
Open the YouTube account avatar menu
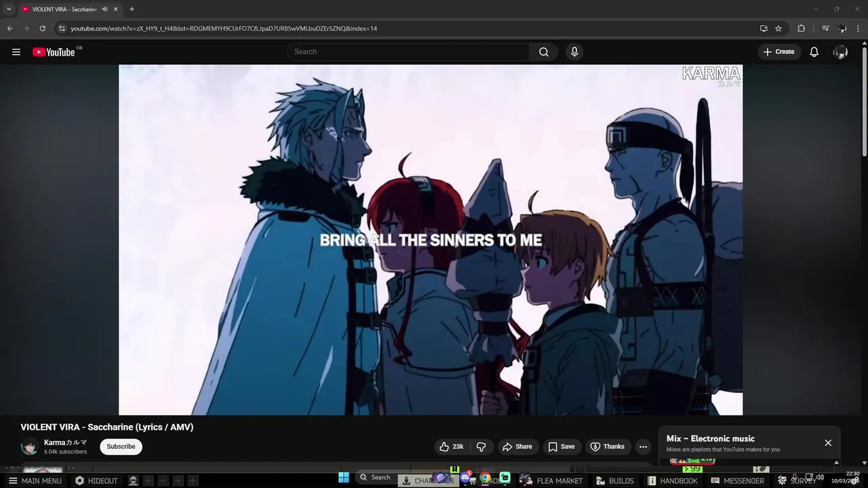click(840, 52)
